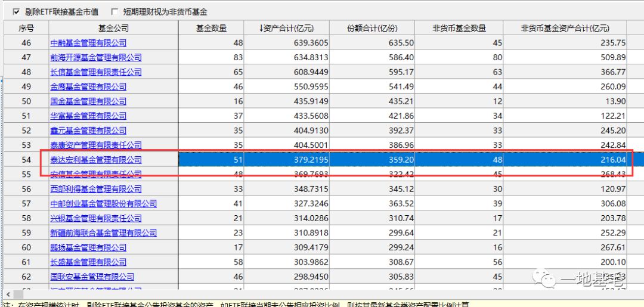Click asset total cell 550.9595
Image resolution: width=644 pixels, height=307 pixels.
tap(287, 86)
